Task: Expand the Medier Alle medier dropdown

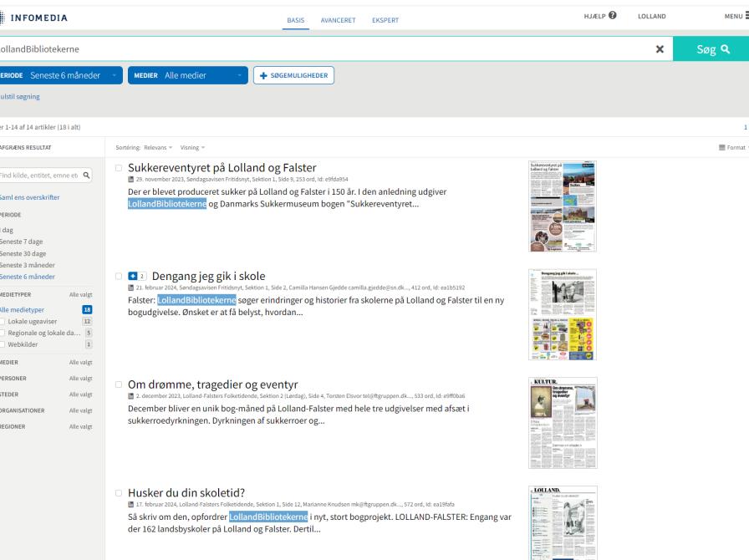Action: coord(188,76)
